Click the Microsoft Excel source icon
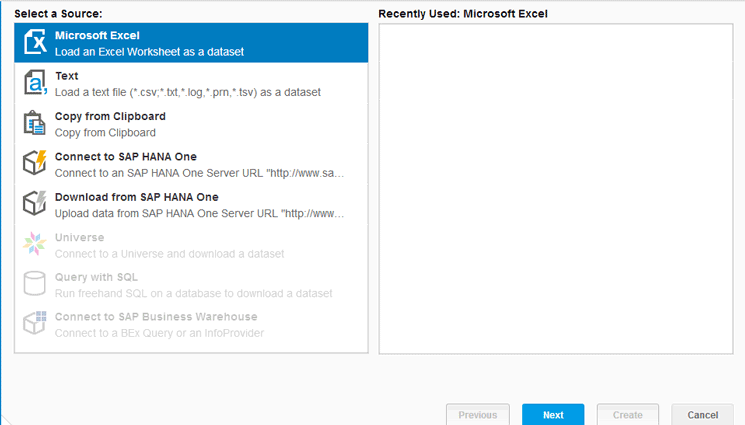 (x=35, y=43)
